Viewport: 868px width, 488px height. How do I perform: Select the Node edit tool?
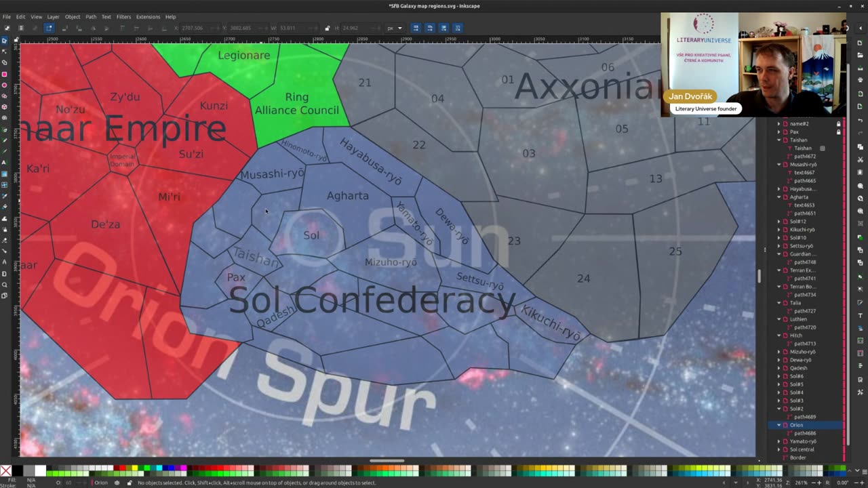coord(4,52)
